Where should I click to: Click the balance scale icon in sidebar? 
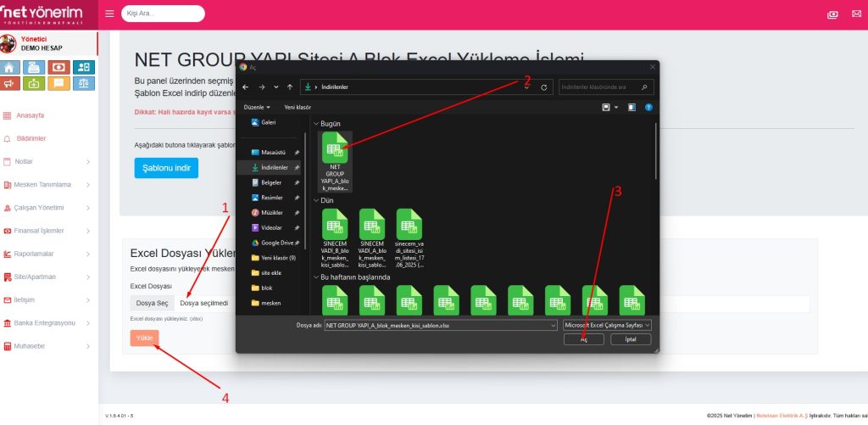click(x=85, y=83)
